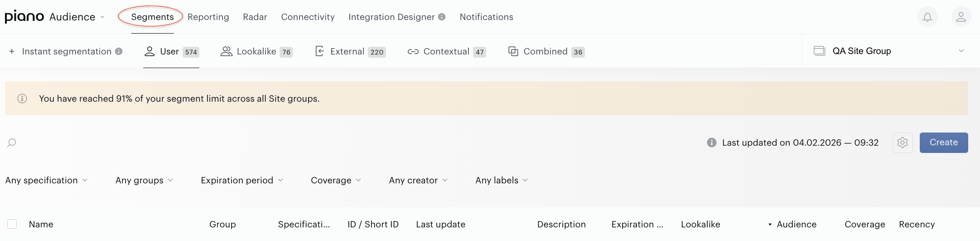Sort by the Group column header
This screenshot has height=241, width=980.
(222, 224)
